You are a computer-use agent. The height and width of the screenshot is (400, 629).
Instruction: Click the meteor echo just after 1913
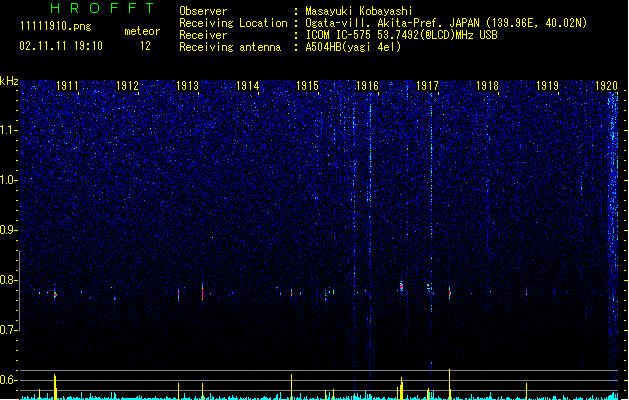pos(203,292)
